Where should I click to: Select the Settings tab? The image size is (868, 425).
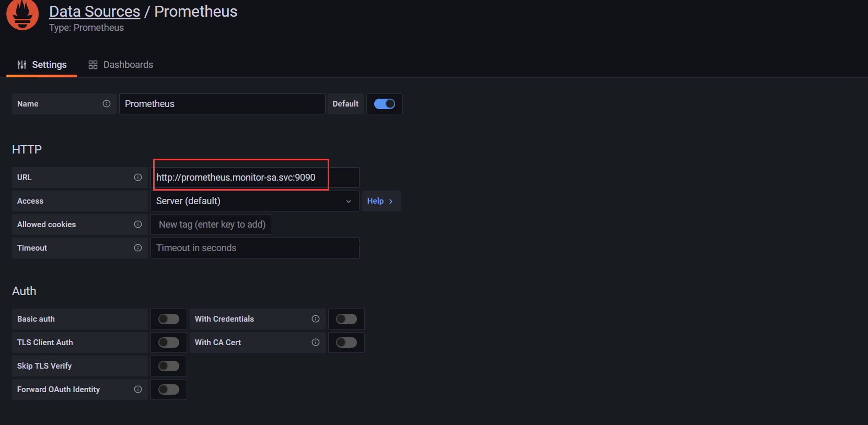pos(42,65)
